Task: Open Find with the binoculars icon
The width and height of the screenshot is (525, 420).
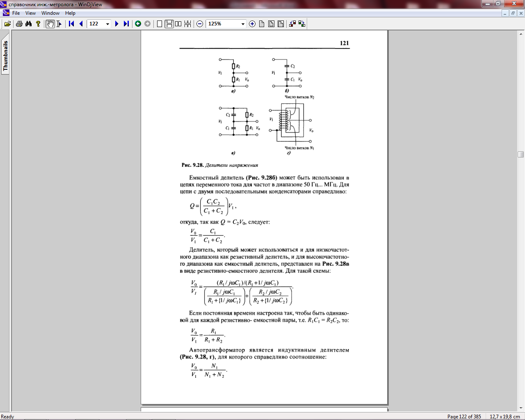Action: pos(28,24)
